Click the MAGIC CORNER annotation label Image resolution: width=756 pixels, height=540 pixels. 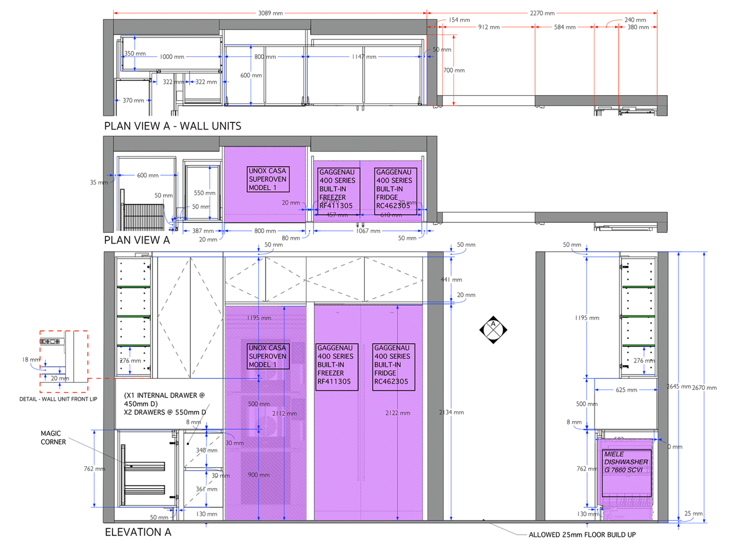click(53, 437)
